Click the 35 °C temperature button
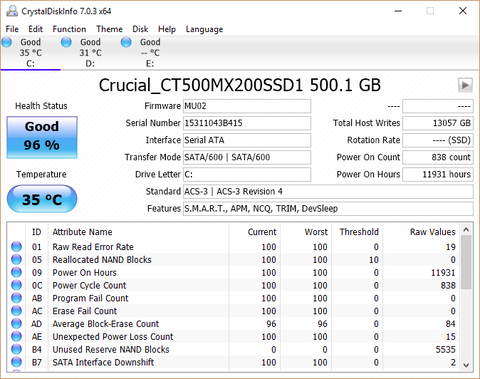Screen dimensions: 480x379 click(x=42, y=199)
